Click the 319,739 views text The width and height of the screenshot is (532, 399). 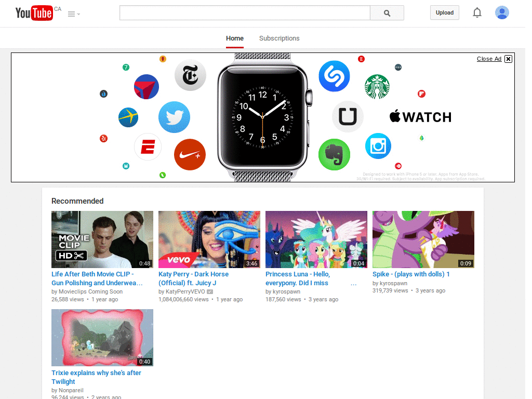click(390, 291)
